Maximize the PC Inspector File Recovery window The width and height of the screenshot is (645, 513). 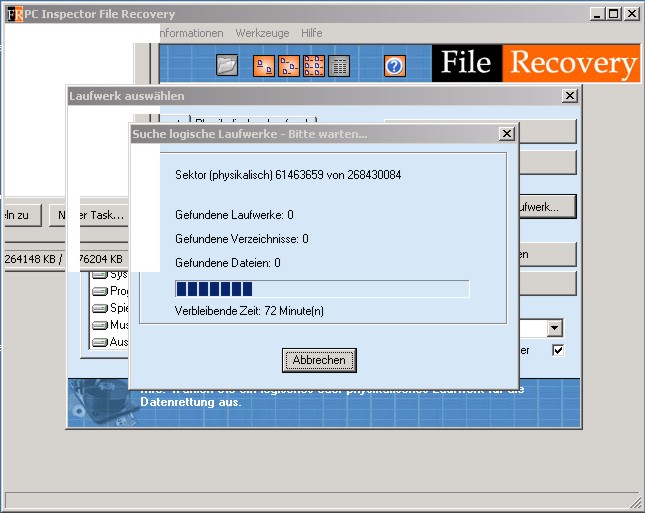[x=613, y=14]
